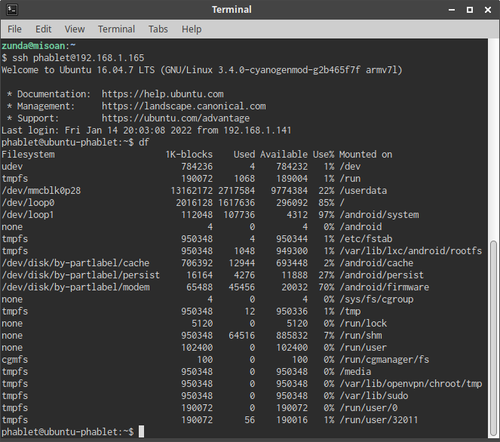500x442 pixels.
Task: Click the vertical scrollbar thumb
Action: (493, 338)
